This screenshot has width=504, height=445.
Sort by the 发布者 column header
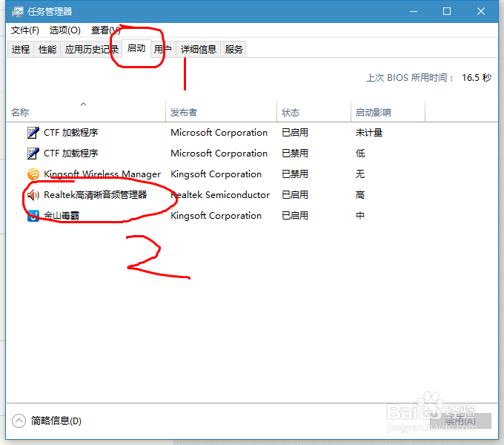221,111
